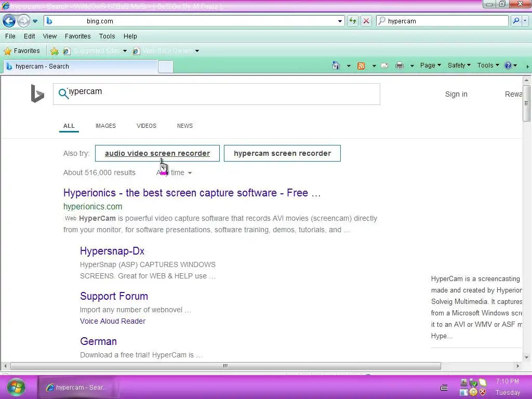Open the Favorites menu
Image resolution: width=532 pixels, height=399 pixels.
click(x=78, y=36)
